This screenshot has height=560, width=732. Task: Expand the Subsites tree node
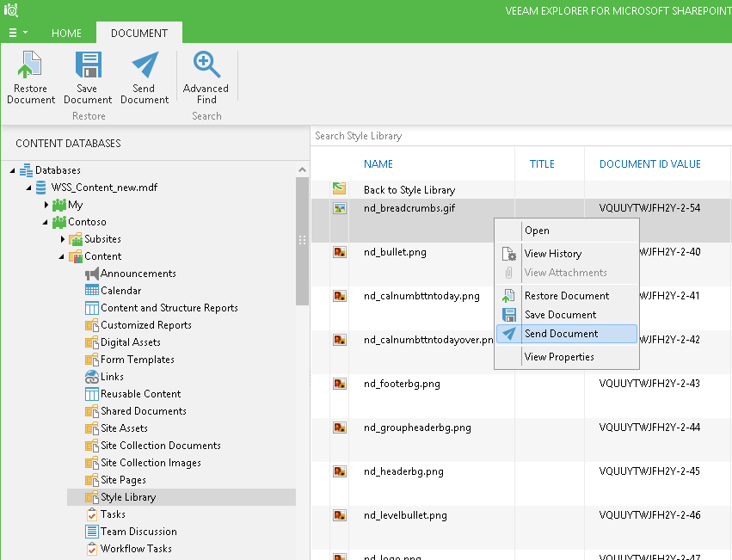point(63,239)
